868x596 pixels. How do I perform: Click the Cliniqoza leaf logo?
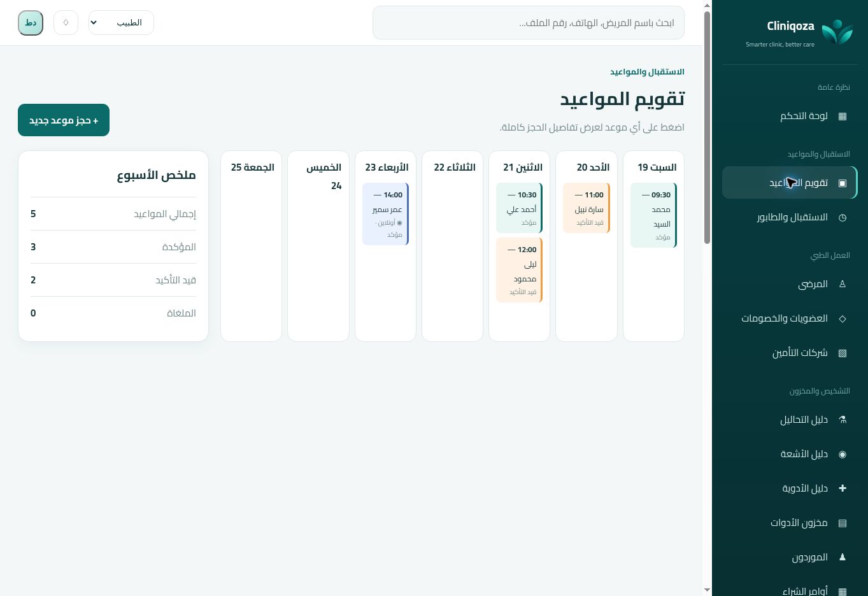tap(837, 32)
